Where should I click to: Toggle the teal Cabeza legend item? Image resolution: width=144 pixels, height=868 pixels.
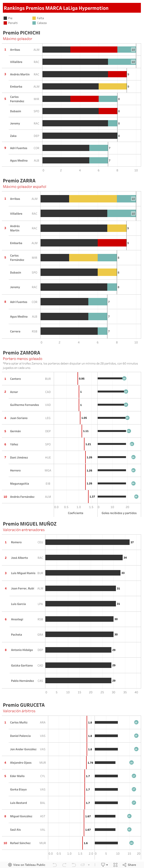pos(34,23)
